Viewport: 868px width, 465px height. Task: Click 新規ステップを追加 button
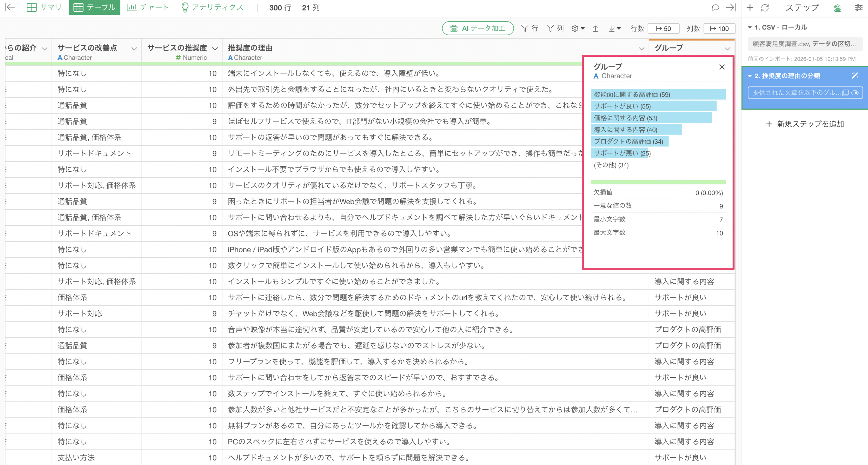click(x=804, y=124)
